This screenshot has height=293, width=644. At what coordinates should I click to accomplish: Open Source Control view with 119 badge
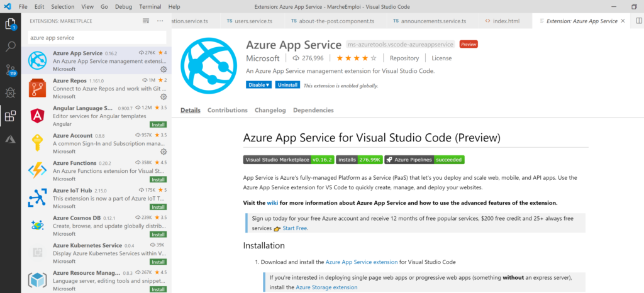[10, 70]
